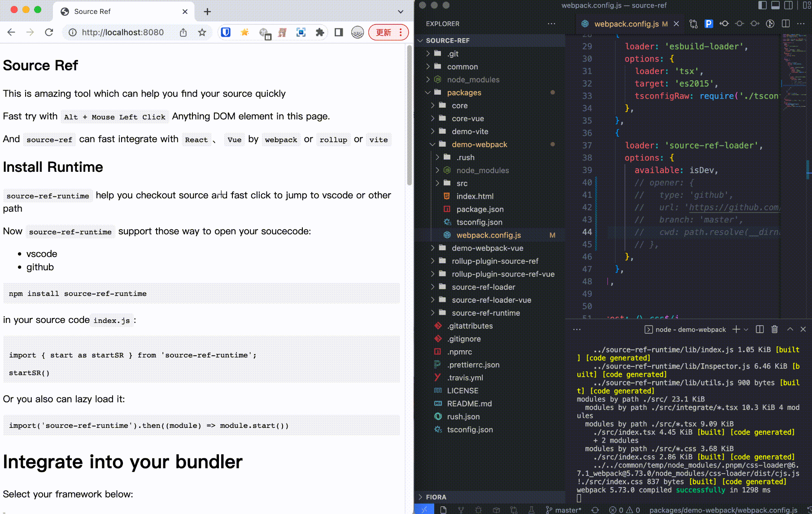Bookmark this page with the star icon

pyautogui.click(x=202, y=32)
